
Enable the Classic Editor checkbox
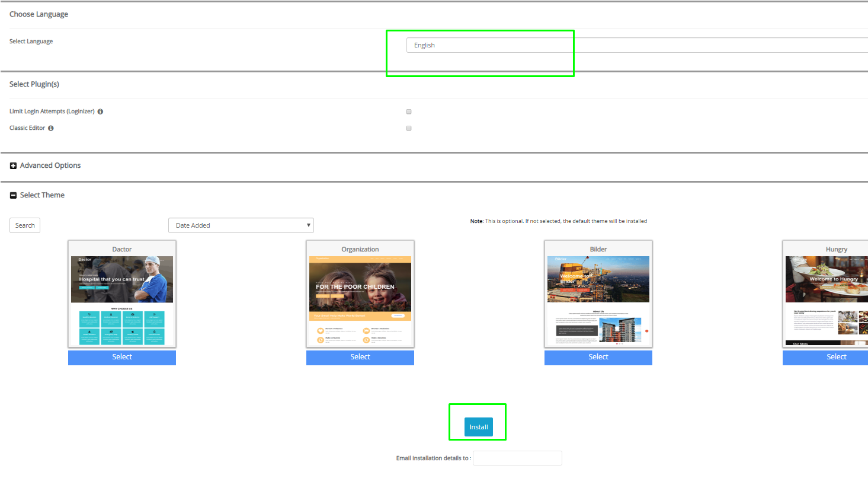[408, 127]
